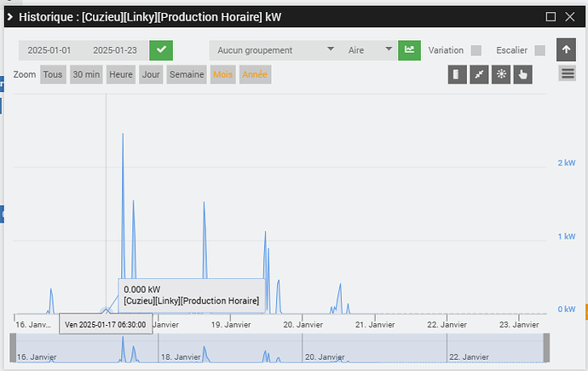The image size is (588, 371).
Task: Click the Zoom label text
Action: click(x=25, y=74)
